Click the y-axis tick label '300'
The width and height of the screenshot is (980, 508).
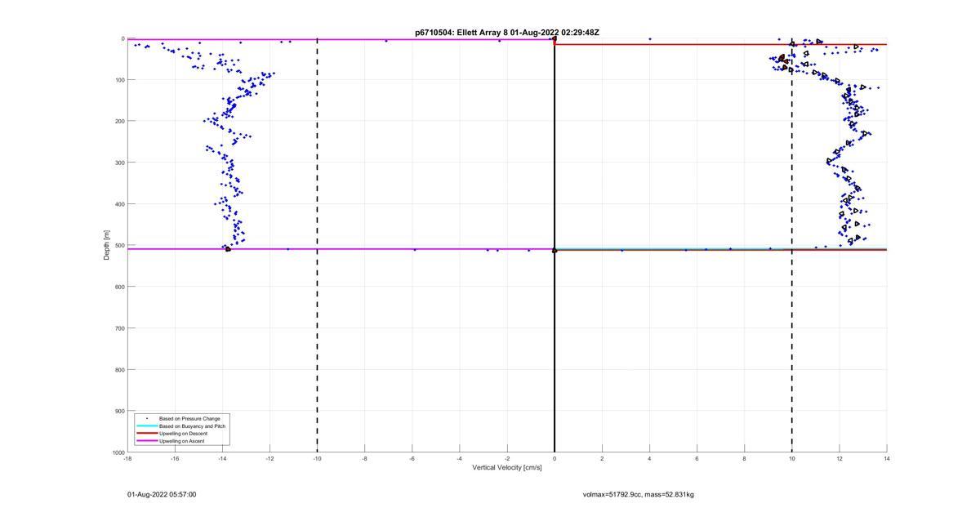click(x=118, y=163)
